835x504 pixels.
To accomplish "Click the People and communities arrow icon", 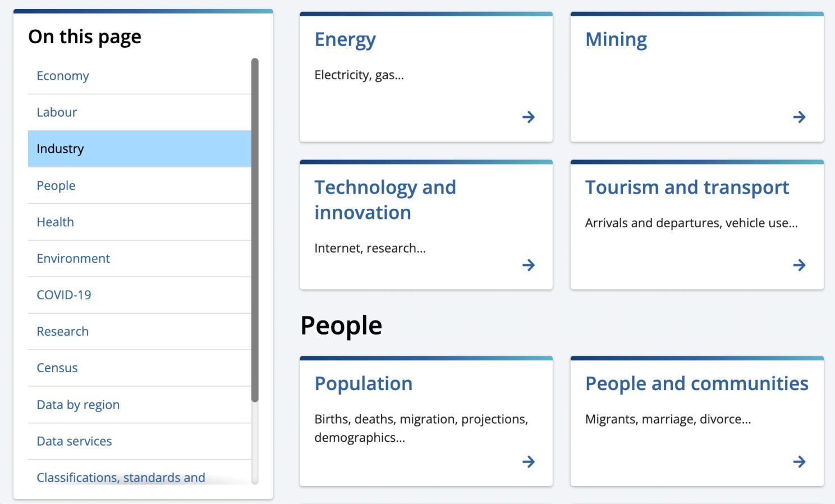I will click(x=799, y=461).
